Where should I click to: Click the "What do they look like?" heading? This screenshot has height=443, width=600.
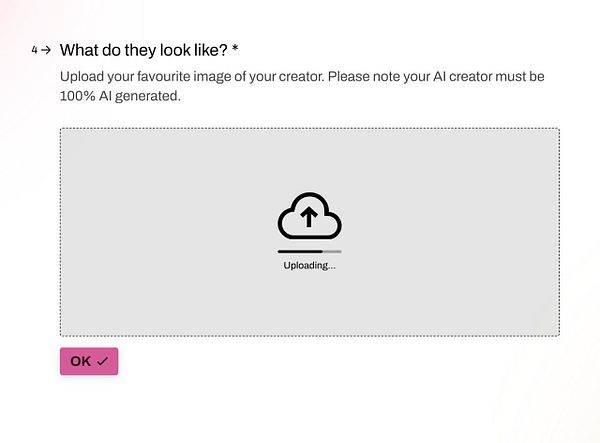[x=149, y=49]
